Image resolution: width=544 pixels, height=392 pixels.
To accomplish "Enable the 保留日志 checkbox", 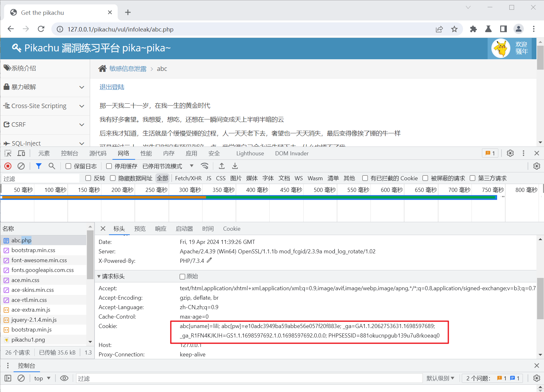I will point(68,166).
